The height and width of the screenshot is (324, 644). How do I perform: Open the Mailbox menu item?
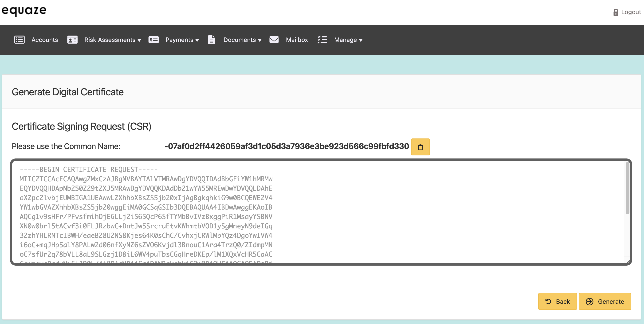pos(297,40)
